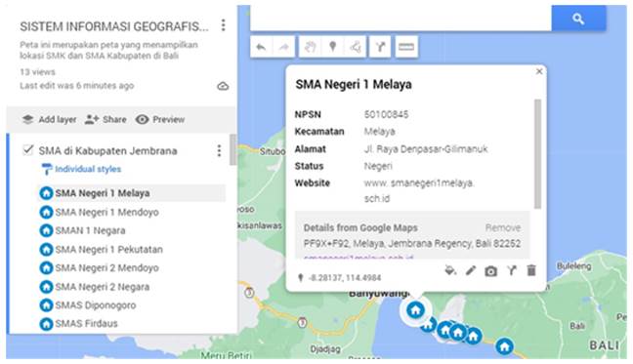Image resolution: width=633 pixels, height=364 pixels.
Task: Select the draw a line tool
Action: click(x=356, y=47)
